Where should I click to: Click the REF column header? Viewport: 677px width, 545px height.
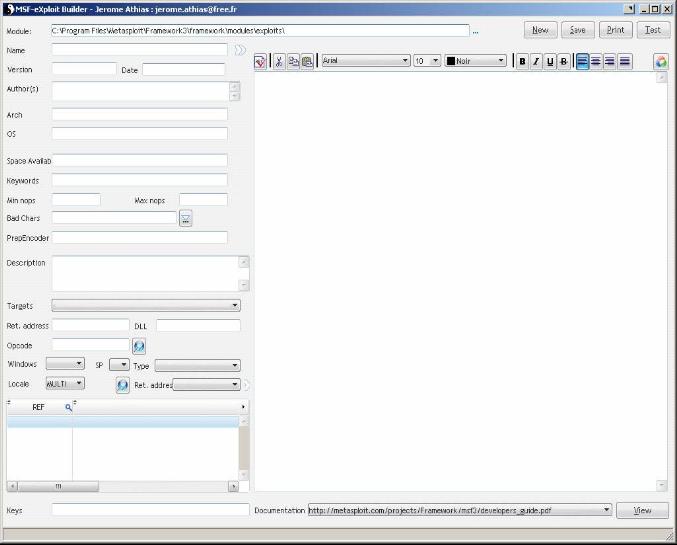click(39, 407)
